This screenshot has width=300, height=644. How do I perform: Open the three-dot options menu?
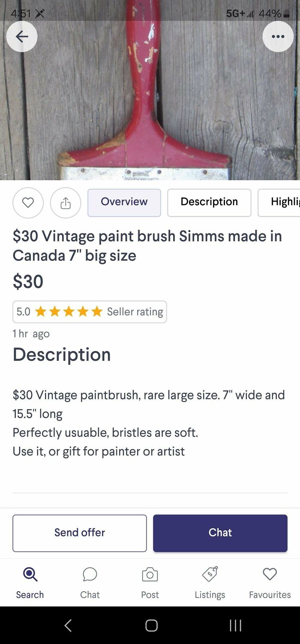278,36
